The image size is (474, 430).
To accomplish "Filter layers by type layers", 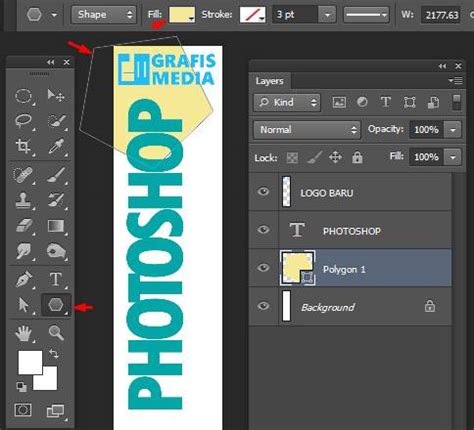I will [386, 102].
